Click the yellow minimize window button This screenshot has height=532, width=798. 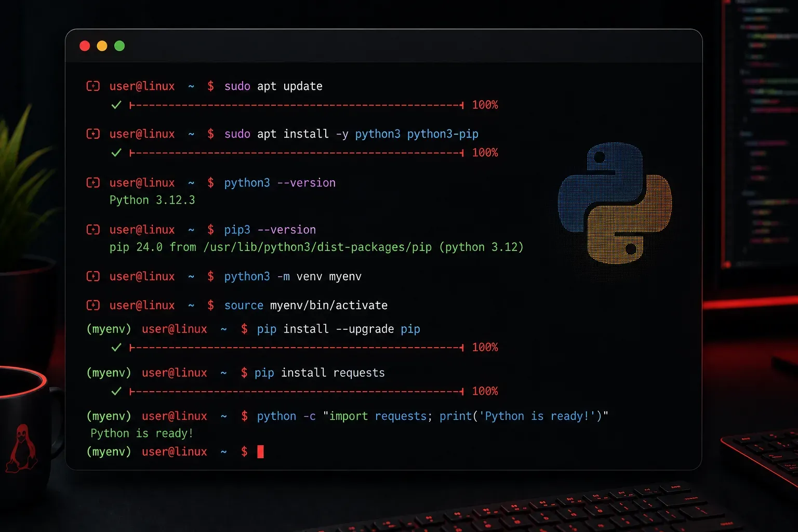click(x=102, y=46)
